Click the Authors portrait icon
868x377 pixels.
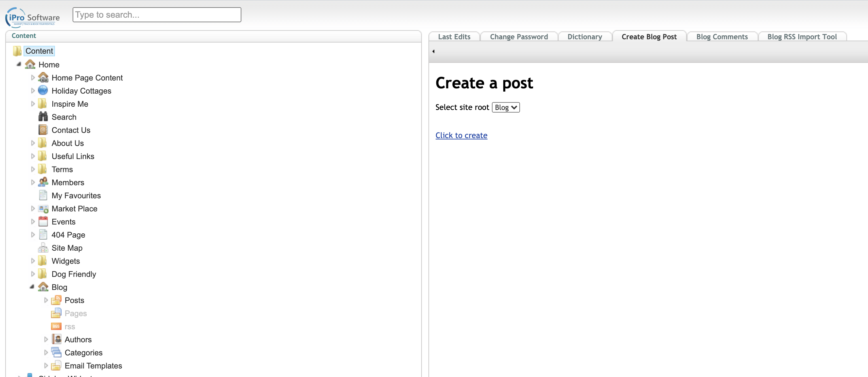click(x=57, y=339)
